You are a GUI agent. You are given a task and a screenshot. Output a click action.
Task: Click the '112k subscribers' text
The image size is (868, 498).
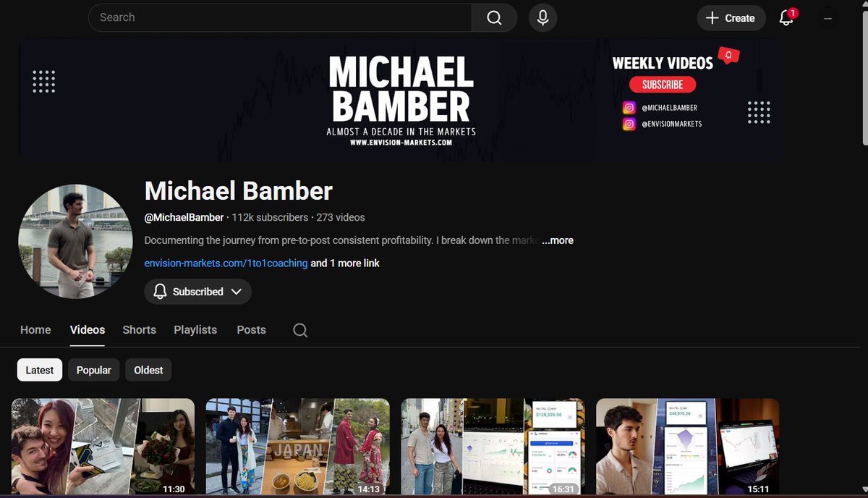[x=270, y=217]
